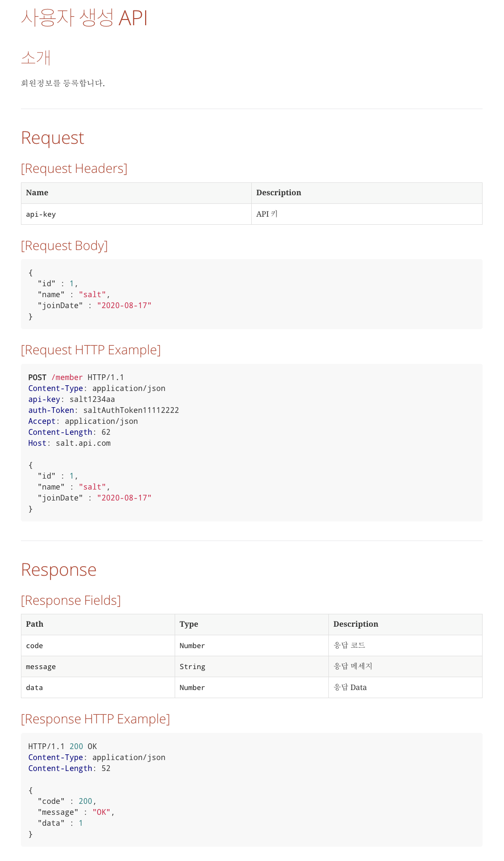Select the '응답 코드' description cell

coord(405,646)
